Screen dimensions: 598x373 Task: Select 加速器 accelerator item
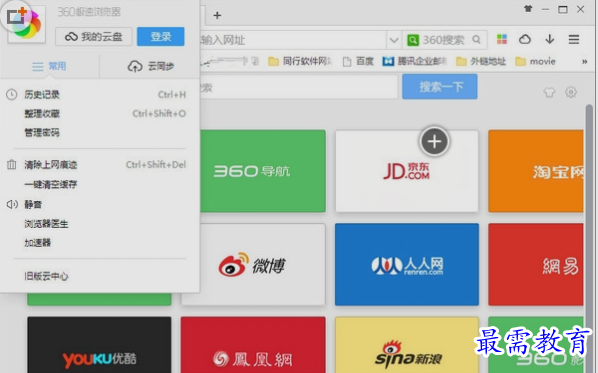tap(37, 243)
